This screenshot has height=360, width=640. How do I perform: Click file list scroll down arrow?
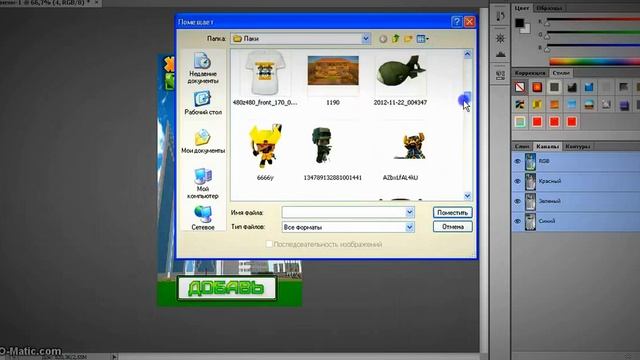pyautogui.click(x=467, y=196)
